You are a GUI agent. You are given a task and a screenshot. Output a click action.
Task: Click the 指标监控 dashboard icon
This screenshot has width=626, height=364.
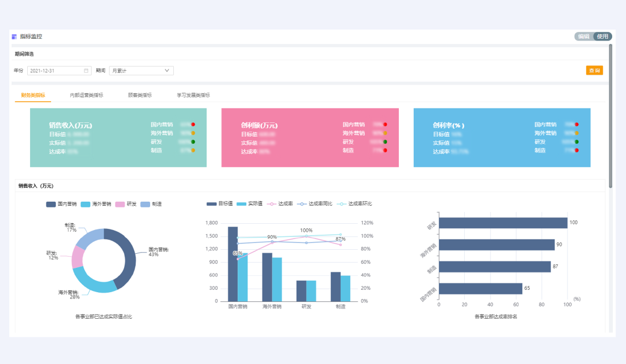[x=14, y=37]
